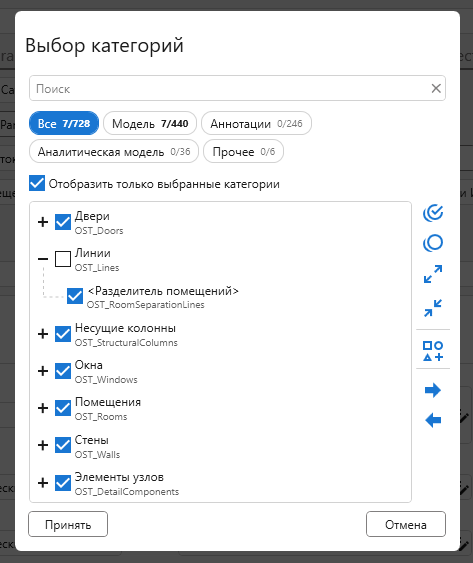
Task: Uncheck the Разделитель помещений subcategory
Action: 75,296
